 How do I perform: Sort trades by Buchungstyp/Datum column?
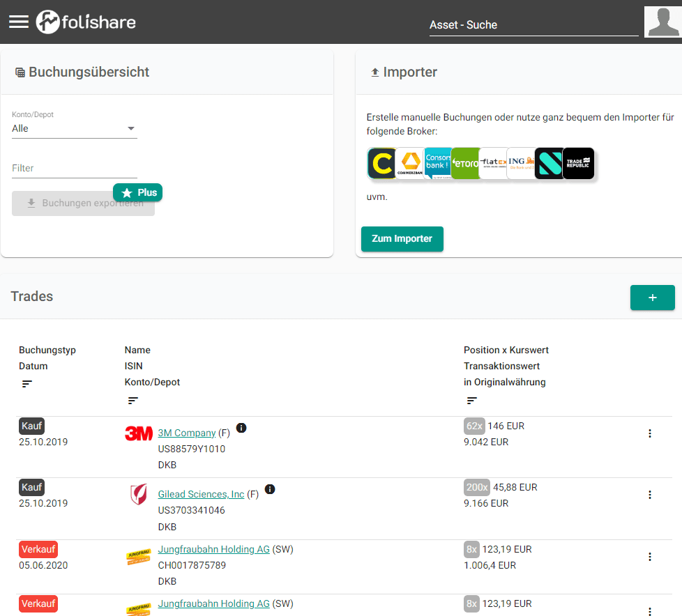(x=27, y=384)
